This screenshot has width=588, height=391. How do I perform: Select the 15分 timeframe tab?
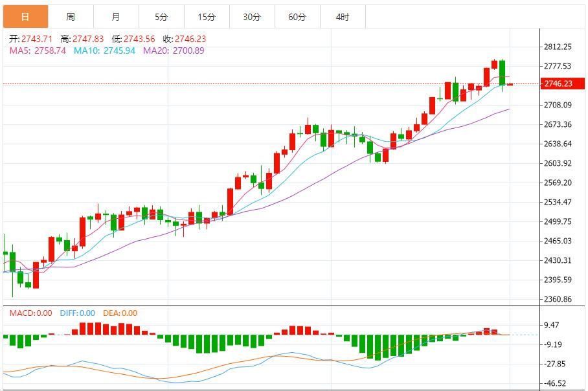click(207, 16)
